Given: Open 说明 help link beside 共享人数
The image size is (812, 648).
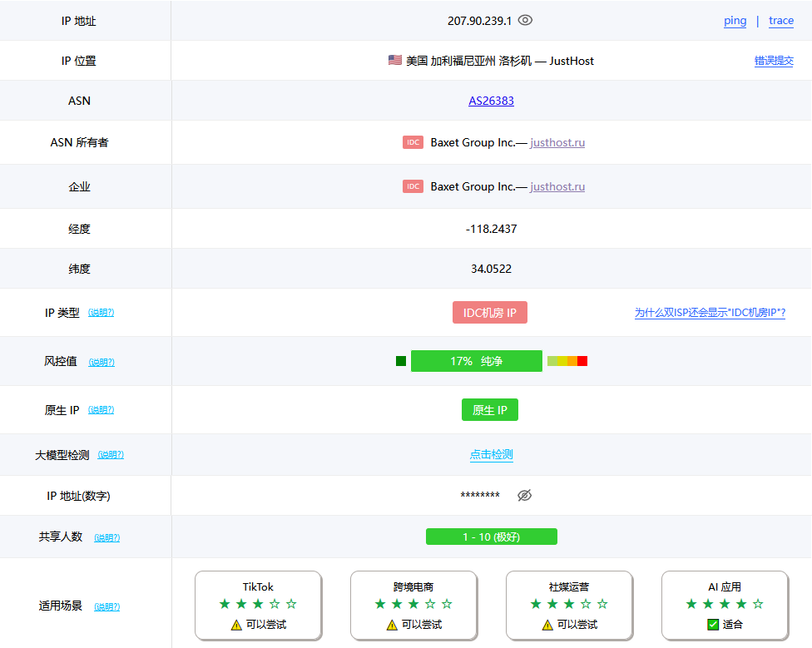Looking at the screenshot, I should tap(106, 537).
